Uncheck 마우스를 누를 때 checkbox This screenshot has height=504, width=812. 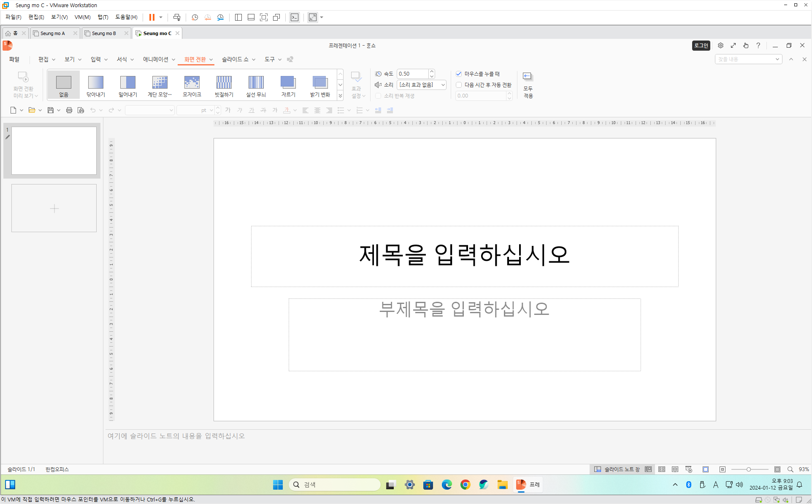tap(459, 74)
